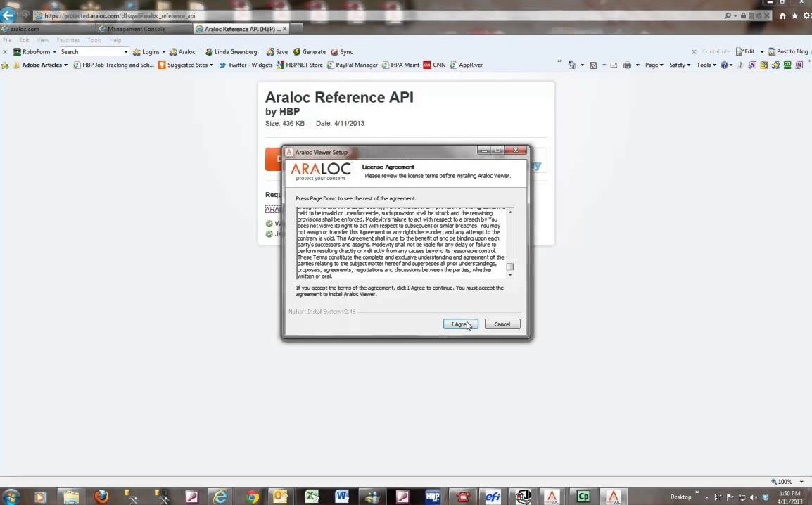812x505 pixels.
Task: Open the File menu
Action: tap(7, 40)
